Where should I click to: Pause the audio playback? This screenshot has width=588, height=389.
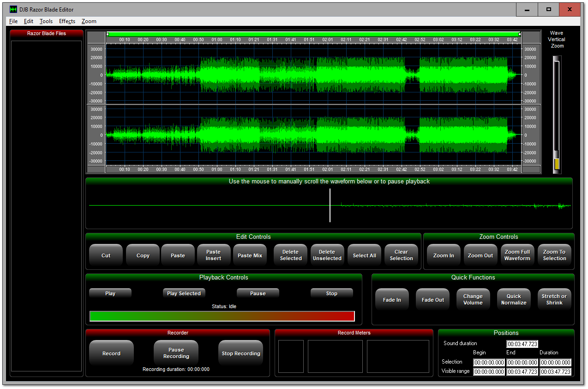pyautogui.click(x=258, y=293)
